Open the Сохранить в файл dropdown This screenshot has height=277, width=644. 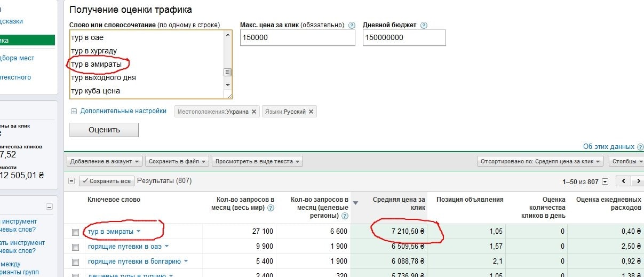(x=177, y=161)
